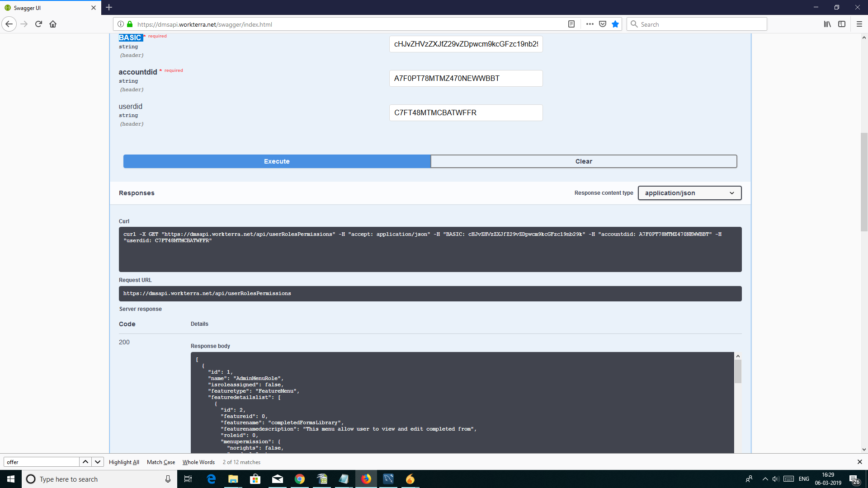Click the Cortana microphone icon
868x488 pixels.
coord(168,479)
